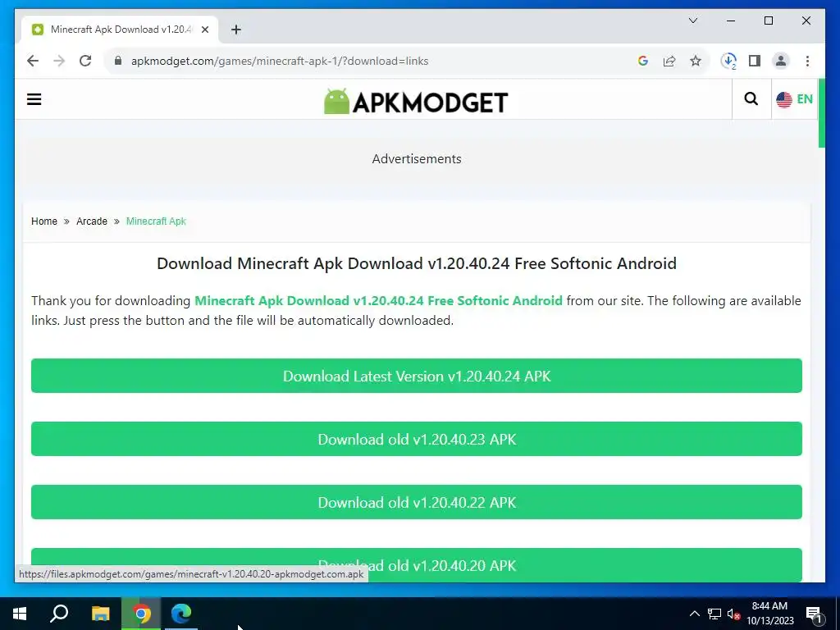Change site language from EN

coord(794,99)
